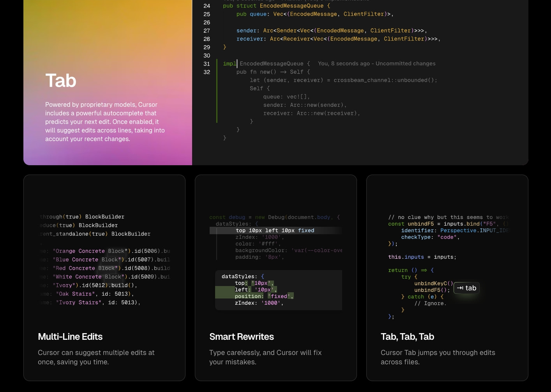The image size is (551, 392).
Task: Click "You, 8 seconds ago - Uncommitted changes" blame text
Action: (x=377, y=64)
